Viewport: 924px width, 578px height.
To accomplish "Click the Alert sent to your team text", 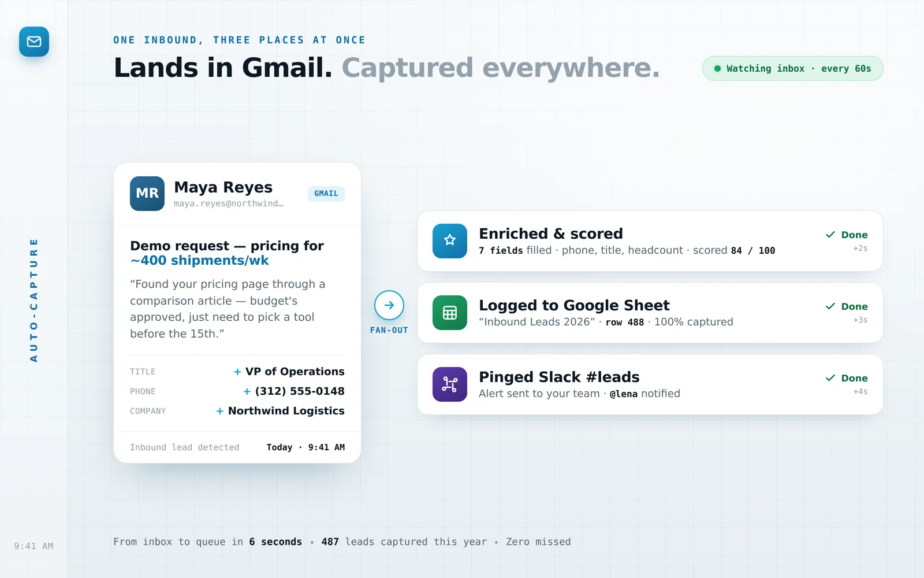I will [x=539, y=394].
